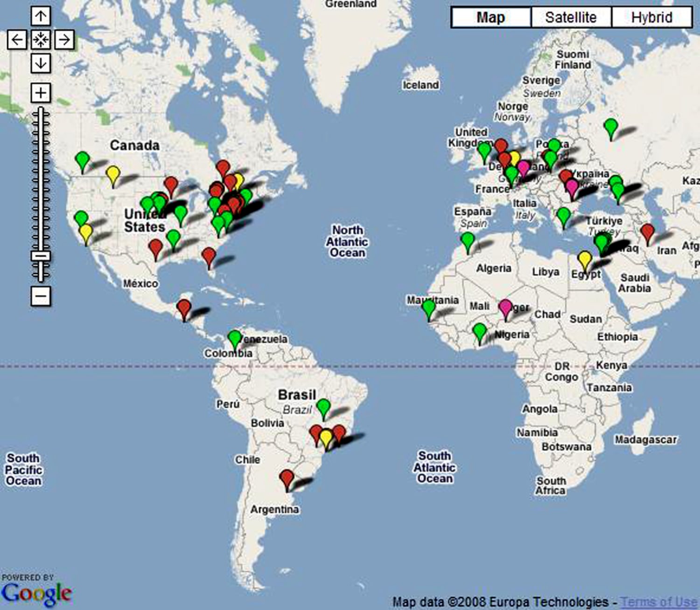Switch to Hybrid view tab
700x610 pixels.
(x=651, y=18)
